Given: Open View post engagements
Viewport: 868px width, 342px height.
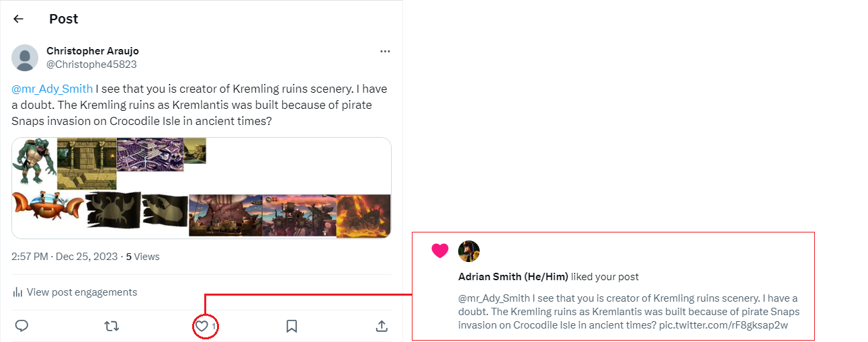Looking at the screenshot, I should tap(81, 292).
